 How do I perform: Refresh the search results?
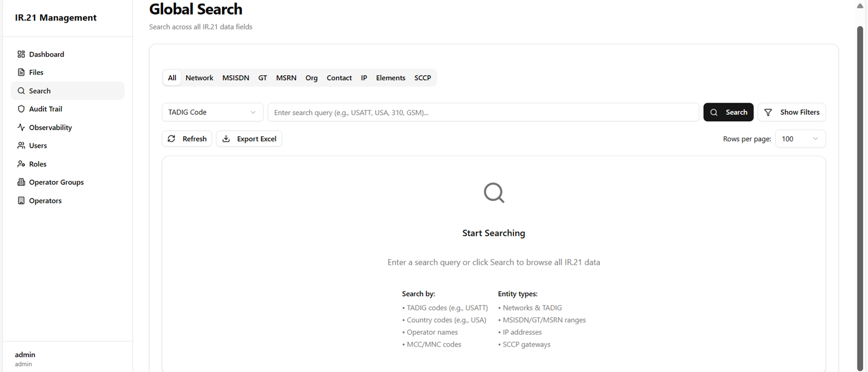187,139
